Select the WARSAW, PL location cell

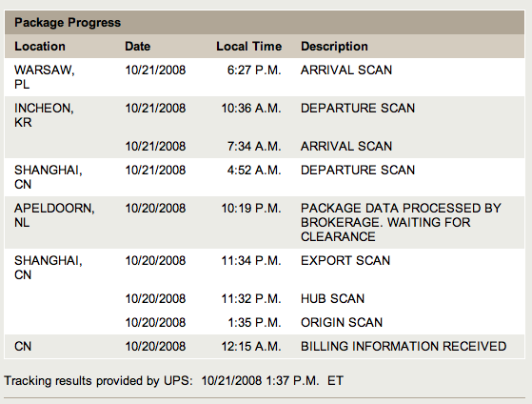[x=45, y=77]
